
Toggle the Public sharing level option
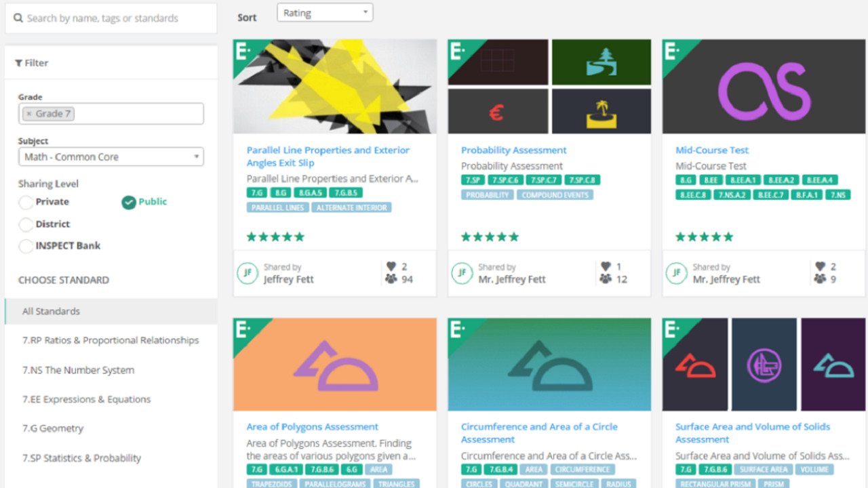129,202
